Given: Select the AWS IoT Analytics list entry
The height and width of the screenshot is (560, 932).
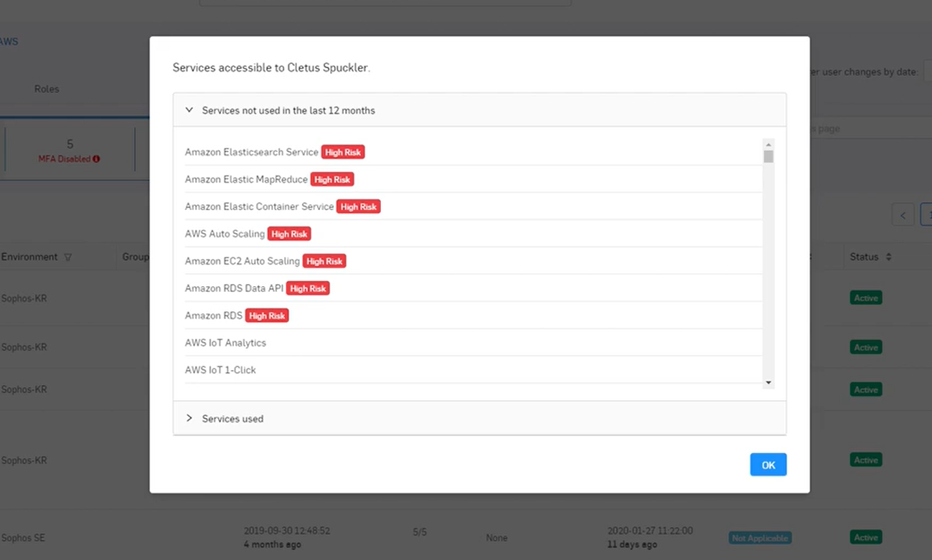Looking at the screenshot, I should click(x=225, y=342).
